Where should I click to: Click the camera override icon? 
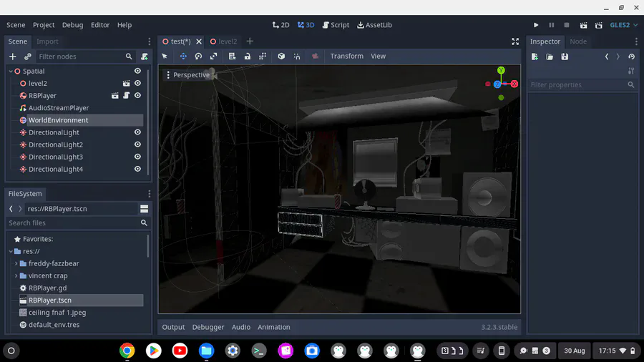click(315, 57)
